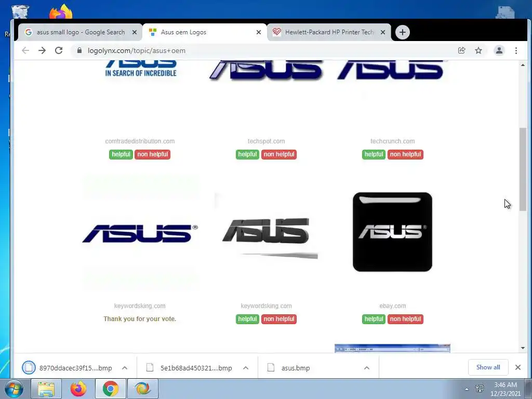This screenshot has height=399, width=532.
Task: Click the swirl-logo app icon beside Chrome on taskbar
Action: [143, 389]
